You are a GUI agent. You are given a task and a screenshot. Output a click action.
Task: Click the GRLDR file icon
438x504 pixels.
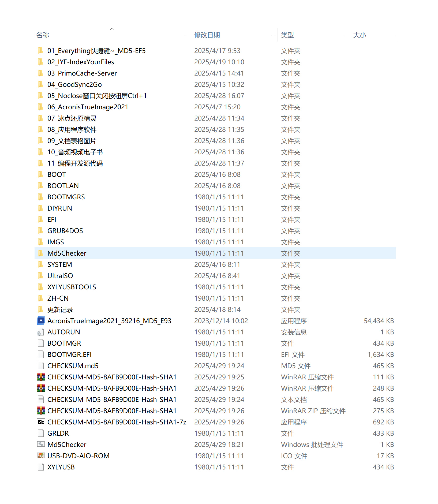(41, 433)
